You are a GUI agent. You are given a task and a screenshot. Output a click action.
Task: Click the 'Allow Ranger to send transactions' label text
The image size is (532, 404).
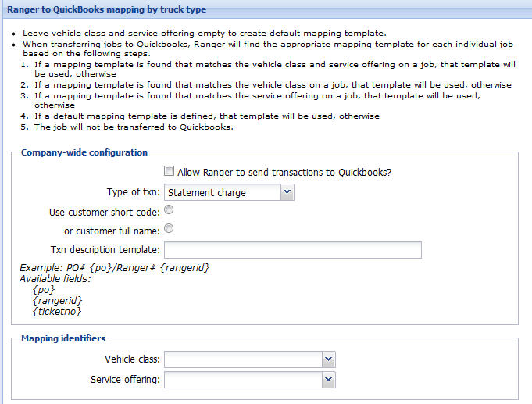[284, 172]
